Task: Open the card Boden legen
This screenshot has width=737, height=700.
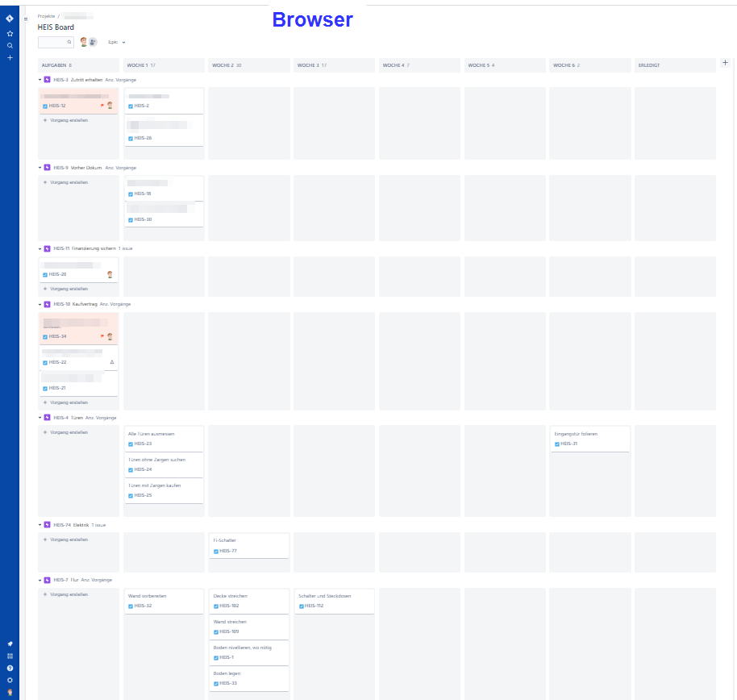Action: point(249,678)
